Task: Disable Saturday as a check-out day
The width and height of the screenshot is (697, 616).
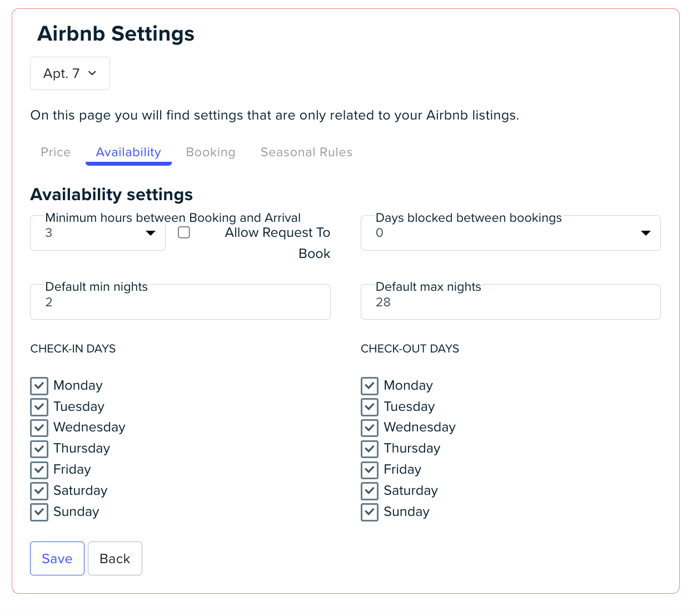Action: point(370,491)
